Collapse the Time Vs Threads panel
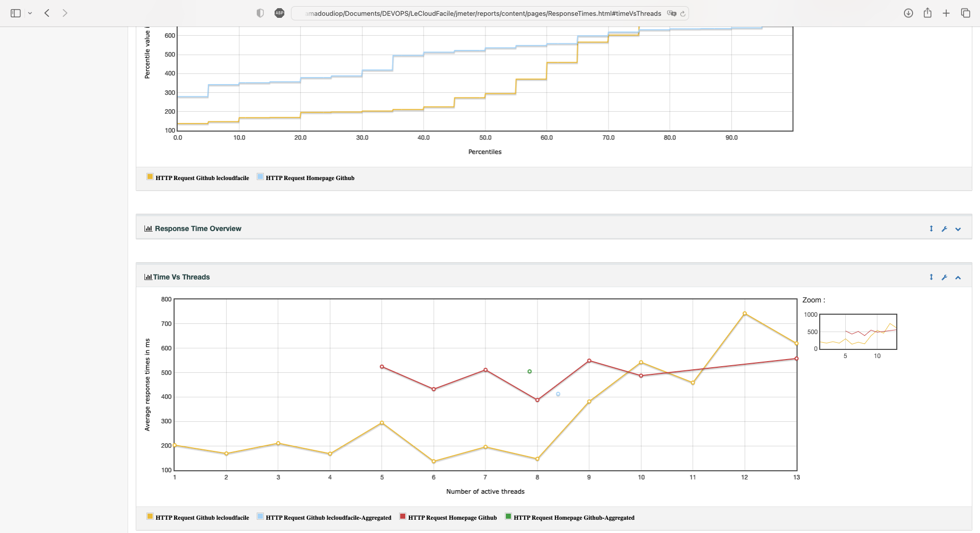Viewport: 980px width, 533px height. point(958,277)
